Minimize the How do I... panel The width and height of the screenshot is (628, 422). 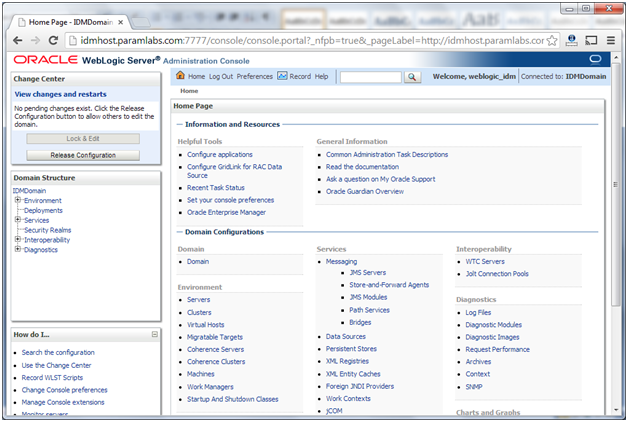pos(155,334)
